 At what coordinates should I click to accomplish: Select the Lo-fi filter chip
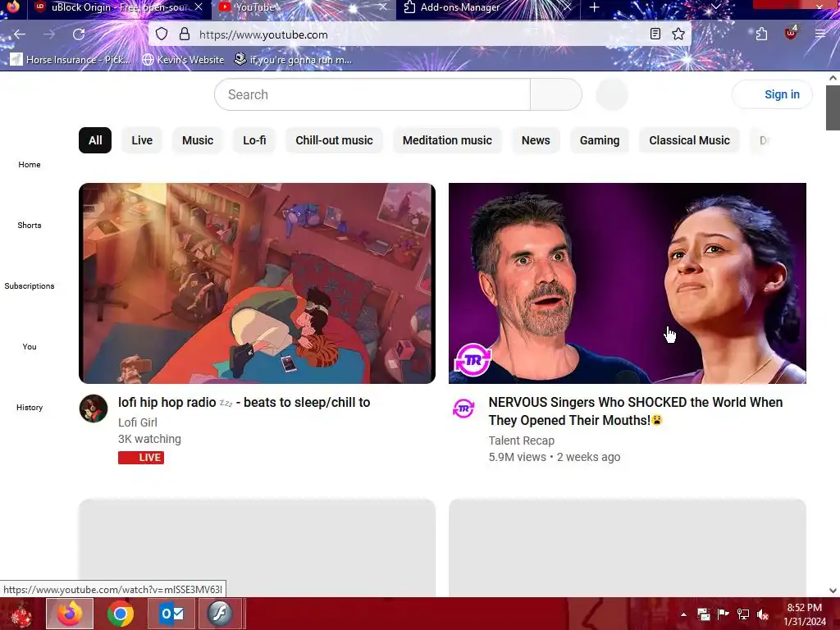(x=254, y=140)
